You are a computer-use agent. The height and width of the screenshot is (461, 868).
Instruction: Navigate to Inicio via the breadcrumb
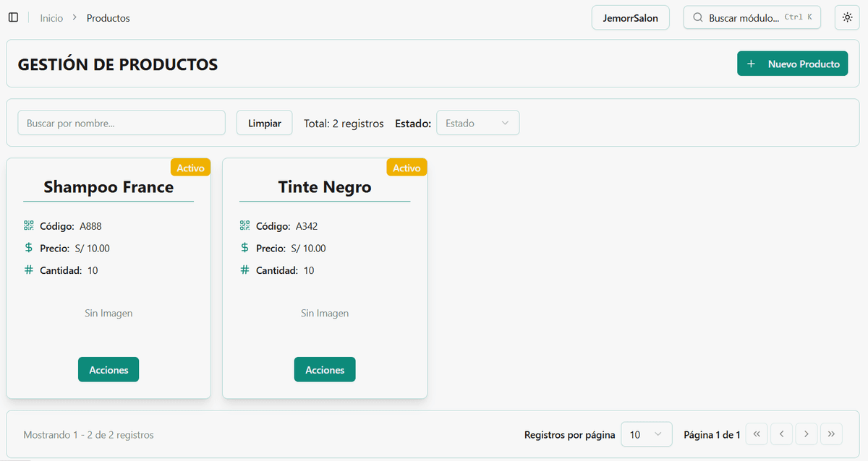[x=51, y=17]
